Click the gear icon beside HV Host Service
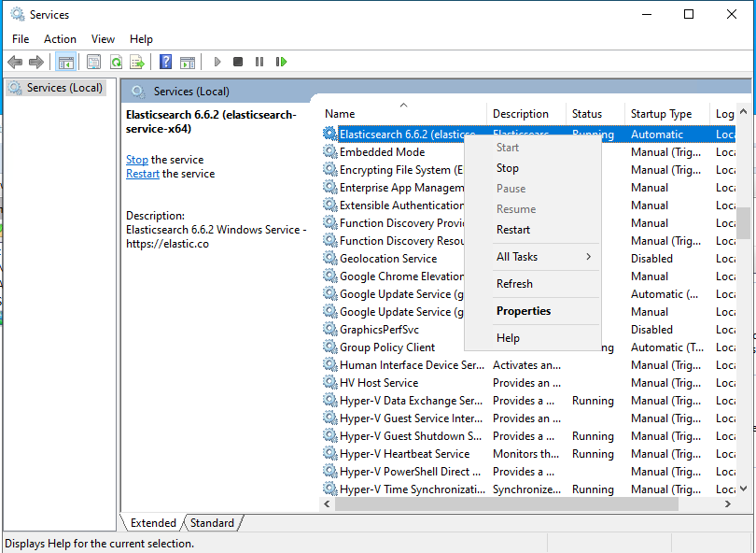 click(329, 383)
